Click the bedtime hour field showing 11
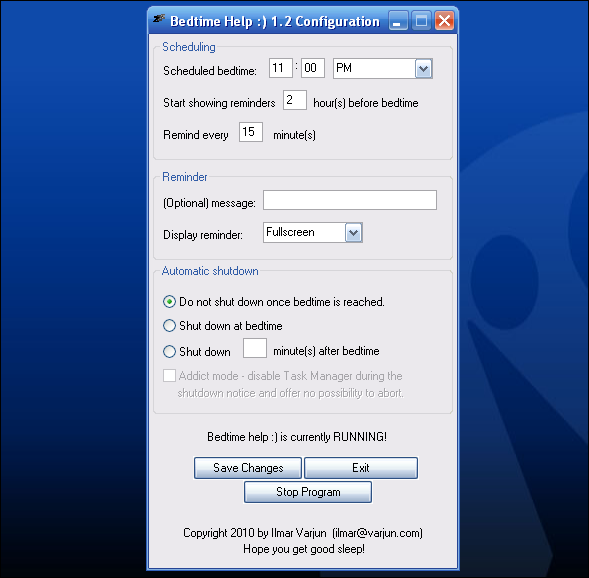The height and width of the screenshot is (578, 589). (281, 68)
